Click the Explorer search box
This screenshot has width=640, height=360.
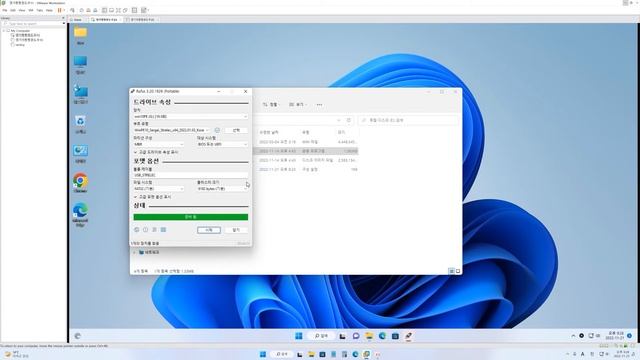pos(409,120)
